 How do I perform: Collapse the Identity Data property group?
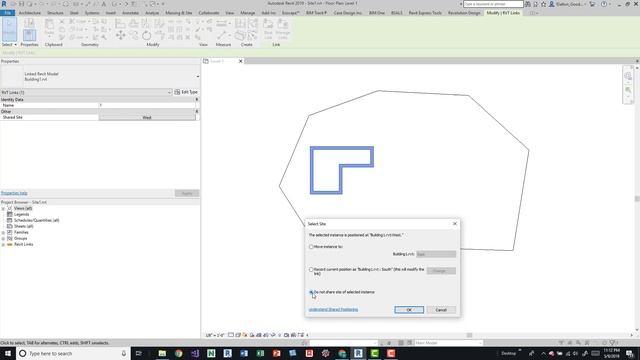(197, 99)
